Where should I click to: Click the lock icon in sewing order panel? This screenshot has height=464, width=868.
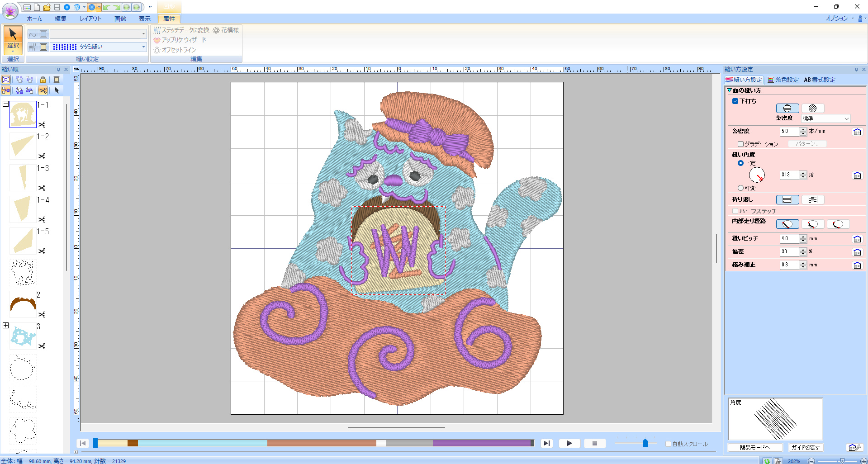tap(43, 80)
